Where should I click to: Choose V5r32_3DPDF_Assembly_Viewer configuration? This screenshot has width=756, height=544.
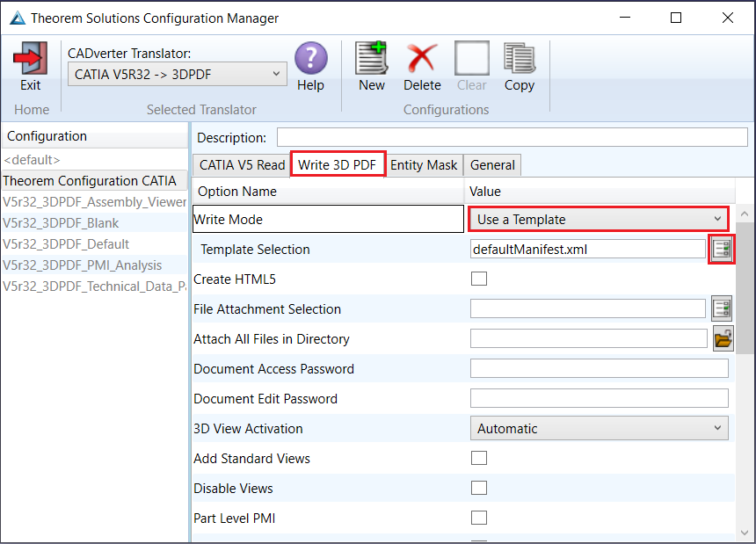[x=95, y=202]
